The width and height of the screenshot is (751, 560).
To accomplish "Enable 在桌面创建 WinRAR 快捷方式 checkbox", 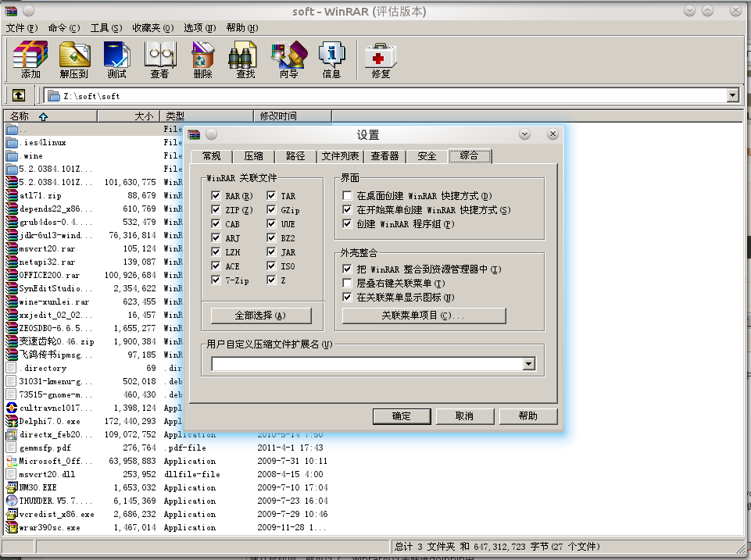I will point(347,195).
